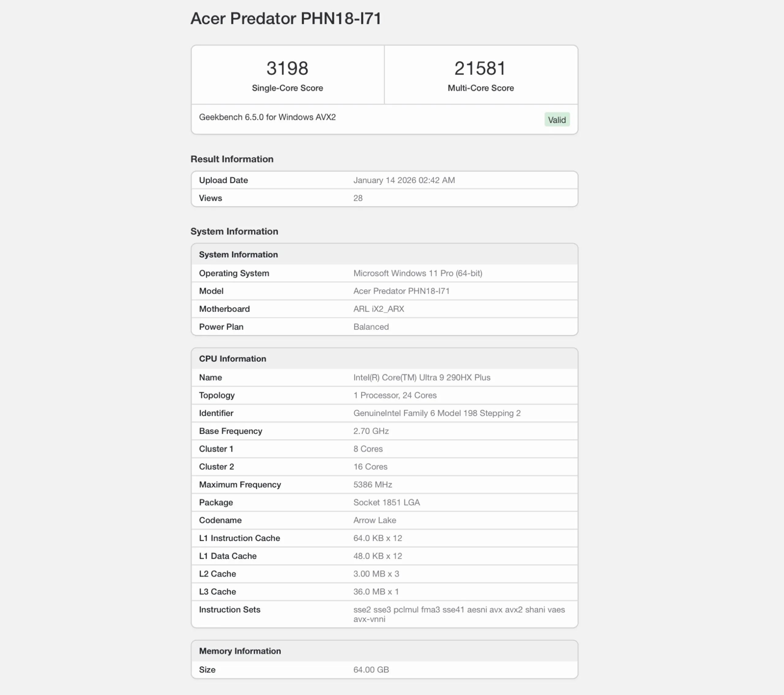Click the Maximum Frequency 5386 MHz value
Viewport: 784px width, 695px height.
372,485
